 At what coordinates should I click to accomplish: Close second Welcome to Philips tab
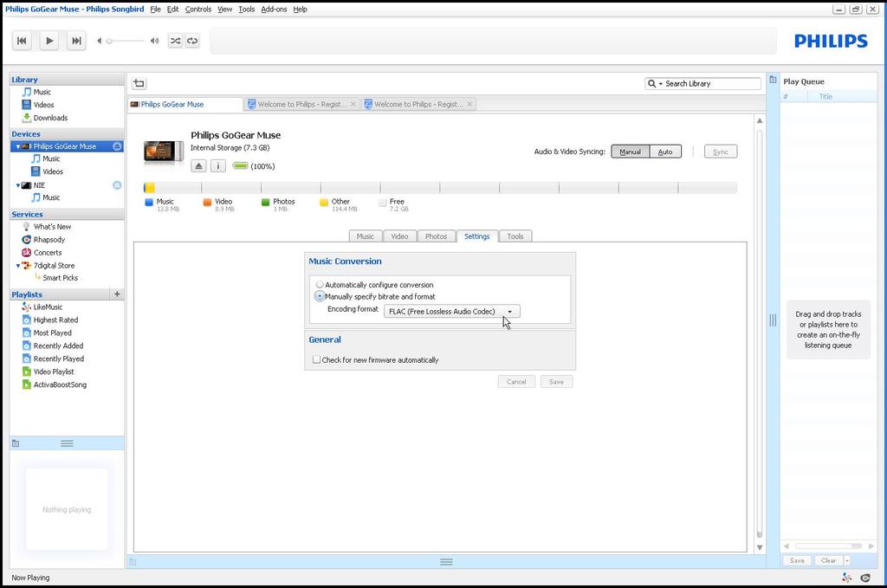tap(469, 104)
